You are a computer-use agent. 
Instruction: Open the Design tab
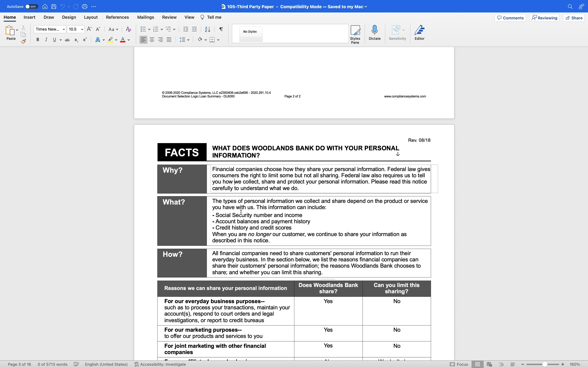point(69,17)
